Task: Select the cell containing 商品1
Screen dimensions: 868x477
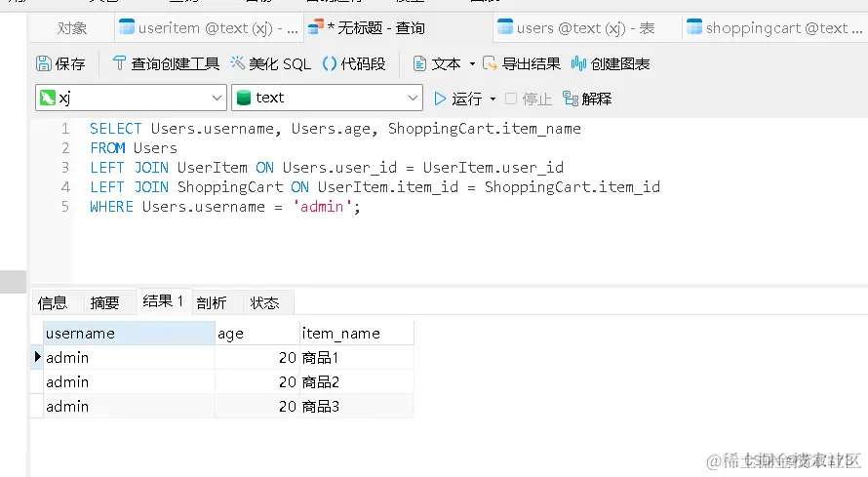Action: (x=357, y=357)
